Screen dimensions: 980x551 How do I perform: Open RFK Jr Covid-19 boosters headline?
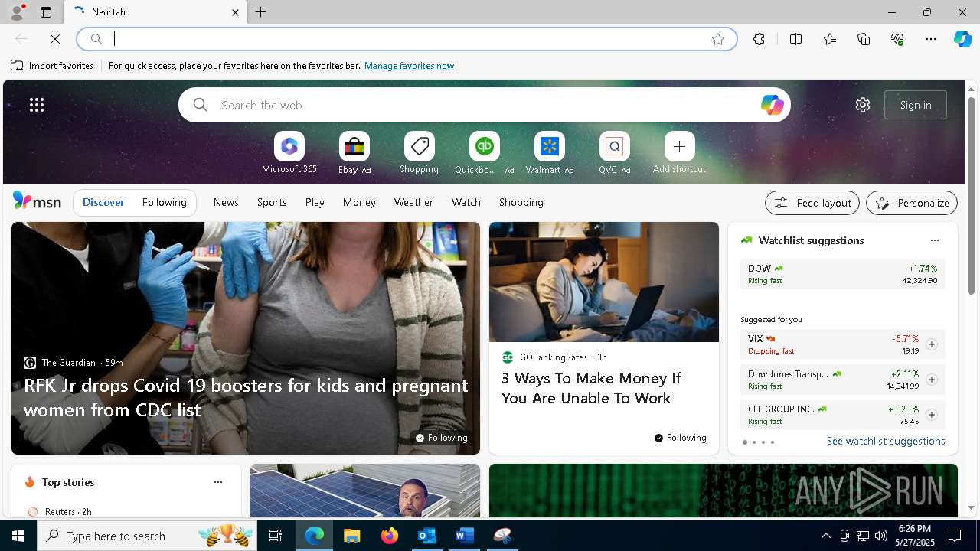(x=246, y=397)
